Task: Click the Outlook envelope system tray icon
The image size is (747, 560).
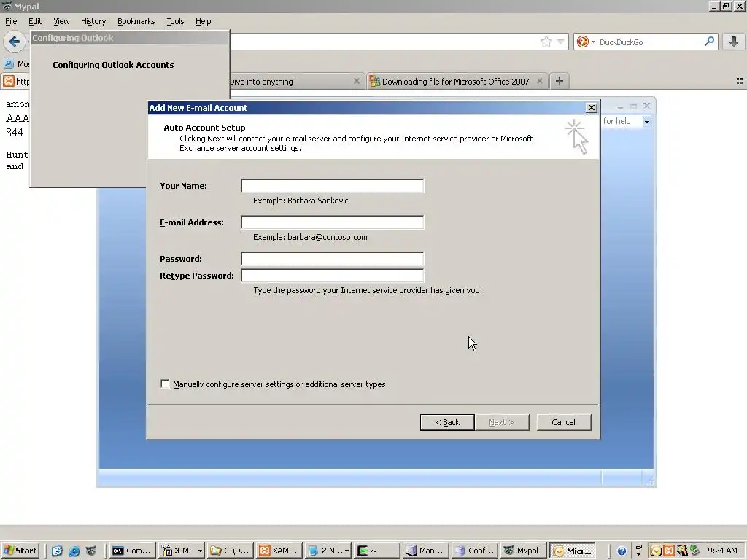Action: [x=656, y=551]
